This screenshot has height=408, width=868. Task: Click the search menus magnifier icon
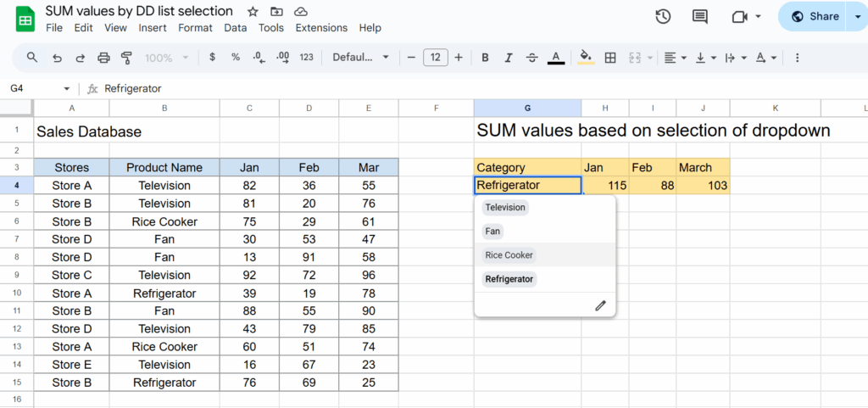pos(32,58)
